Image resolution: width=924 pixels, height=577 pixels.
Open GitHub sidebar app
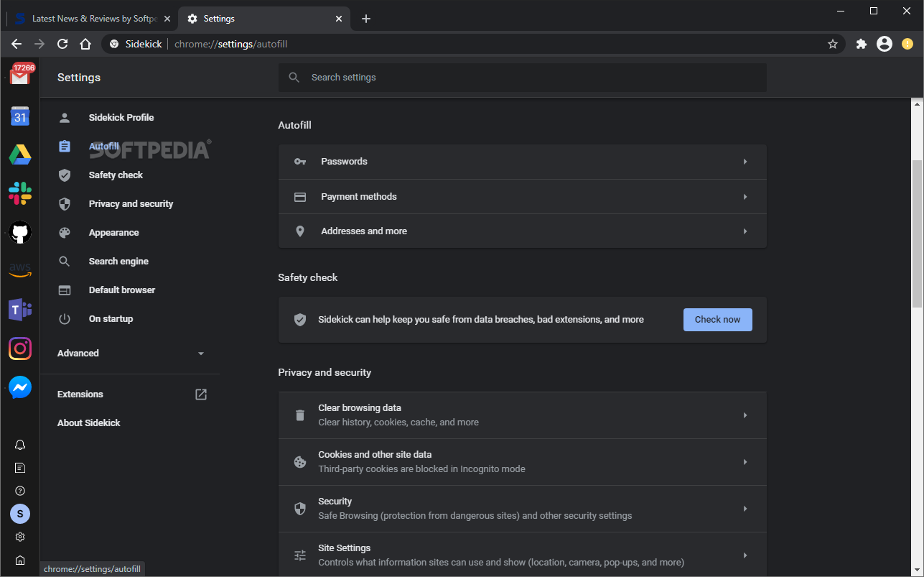20,232
